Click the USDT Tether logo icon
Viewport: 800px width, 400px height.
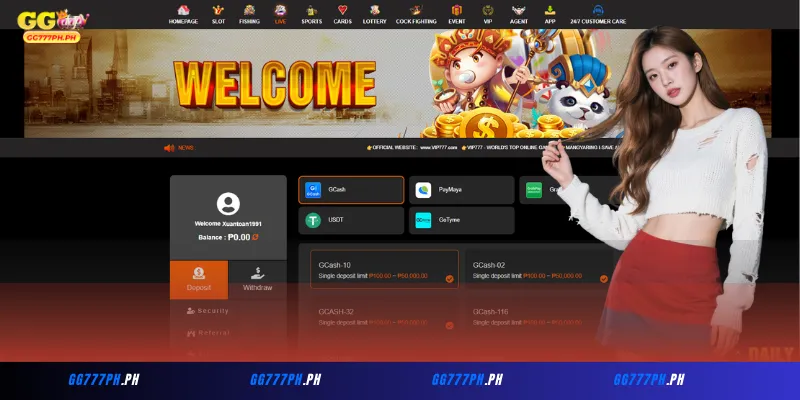coord(313,220)
